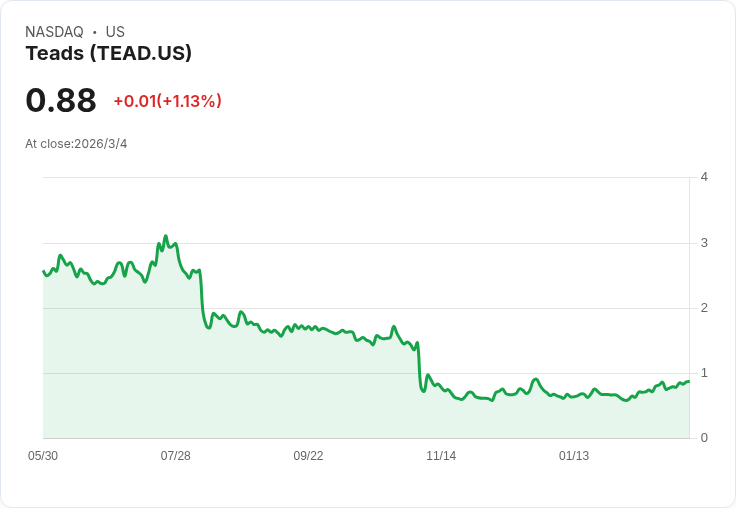The width and height of the screenshot is (736, 508).
Task: Click the At close:2026/3/4 timestamp
Action: [76, 144]
